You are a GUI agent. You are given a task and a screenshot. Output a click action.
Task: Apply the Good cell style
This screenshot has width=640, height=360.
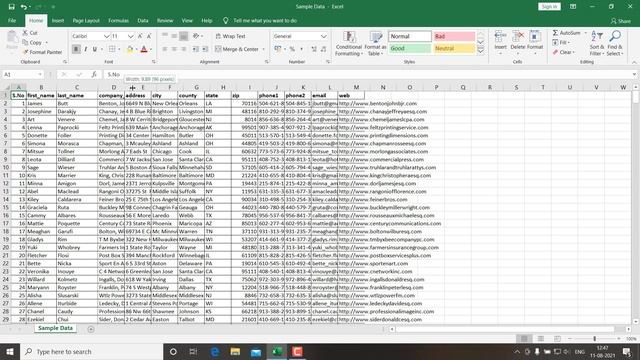[409, 48]
